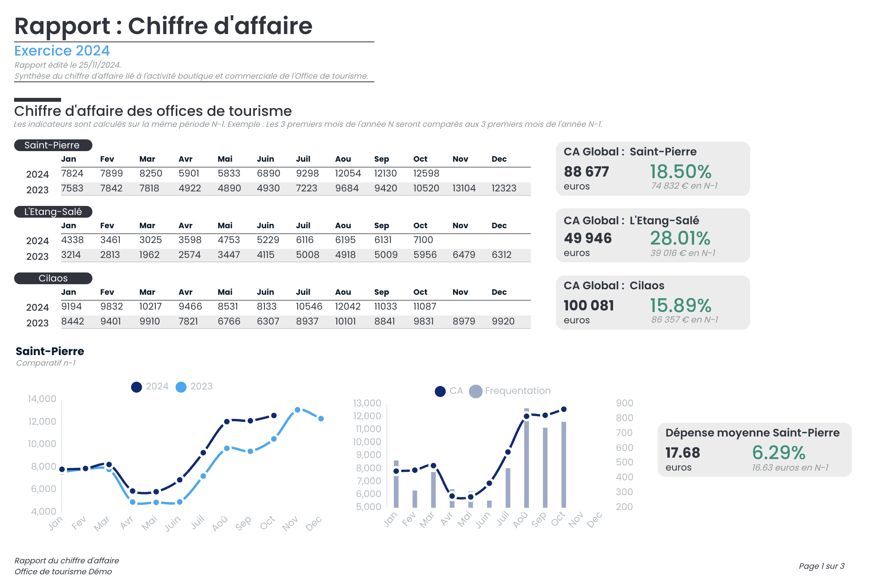Viewport: 884px width, 588px height.
Task: Click the 28.01% growth figure
Action: [x=680, y=238]
